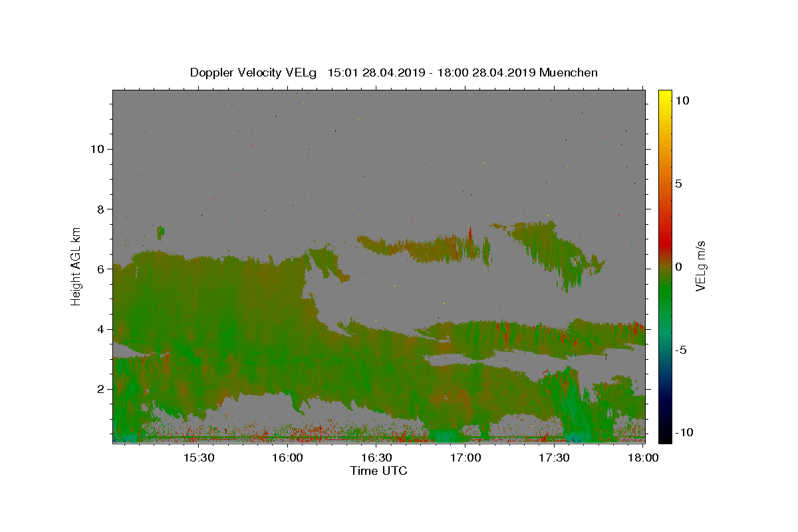Click the colorbar value 5 label
The width and height of the screenshot is (798, 532).
[x=678, y=184]
